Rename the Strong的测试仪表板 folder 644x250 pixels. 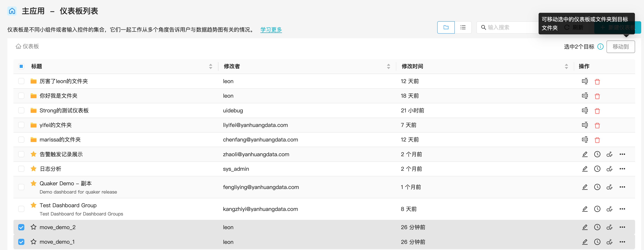pyautogui.click(x=585, y=110)
